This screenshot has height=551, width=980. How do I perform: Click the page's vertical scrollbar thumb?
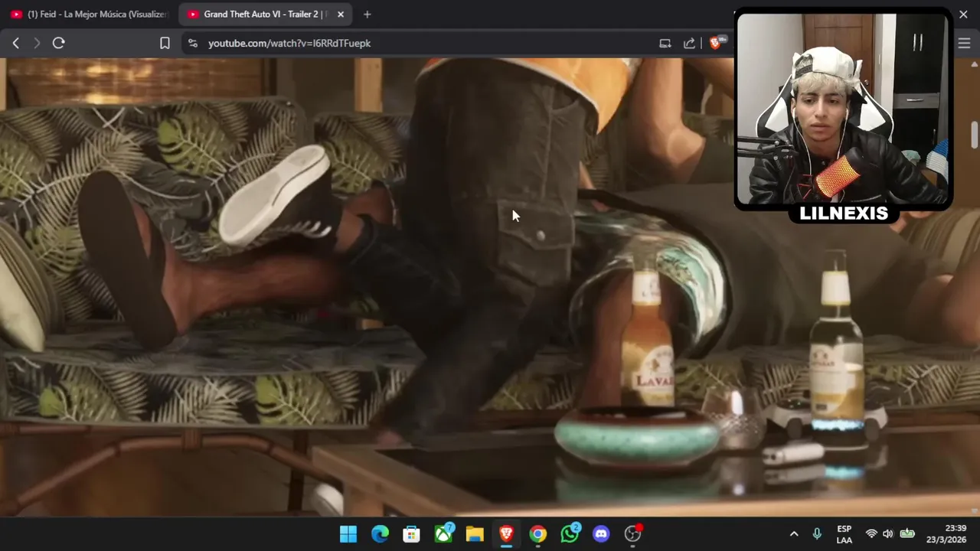pyautogui.click(x=975, y=135)
